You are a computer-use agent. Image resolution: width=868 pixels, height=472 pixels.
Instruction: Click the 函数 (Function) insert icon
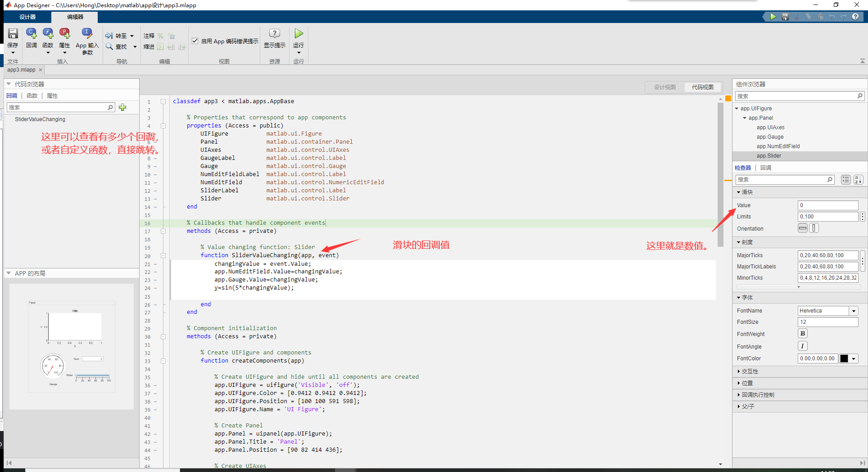coord(48,34)
